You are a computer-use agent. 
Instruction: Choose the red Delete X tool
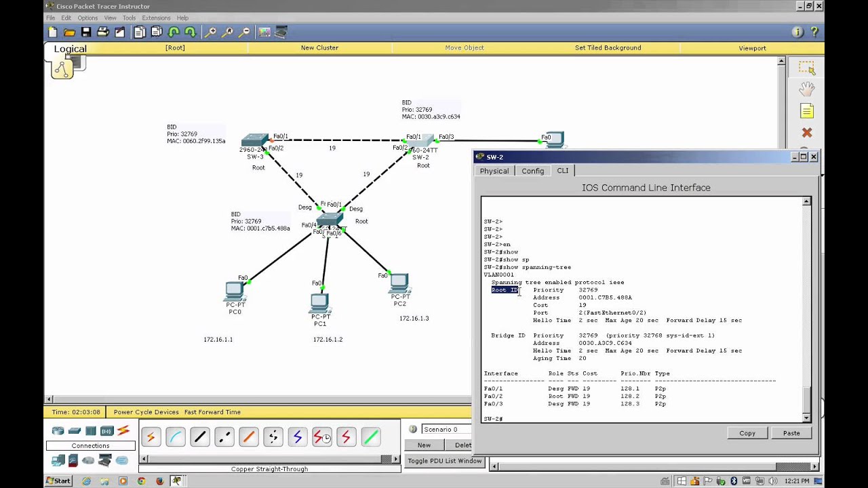tap(806, 132)
